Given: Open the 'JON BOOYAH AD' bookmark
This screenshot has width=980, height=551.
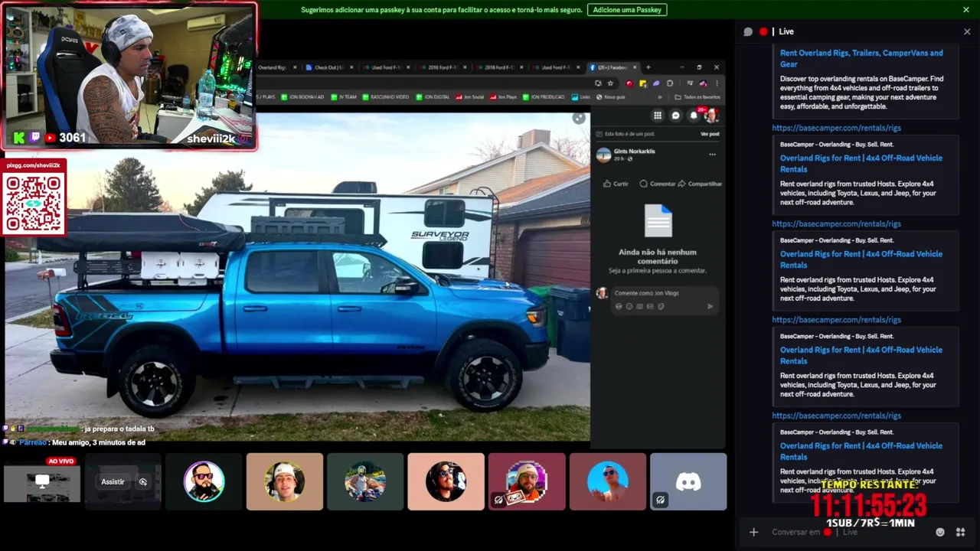Looking at the screenshot, I should (x=302, y=97).
